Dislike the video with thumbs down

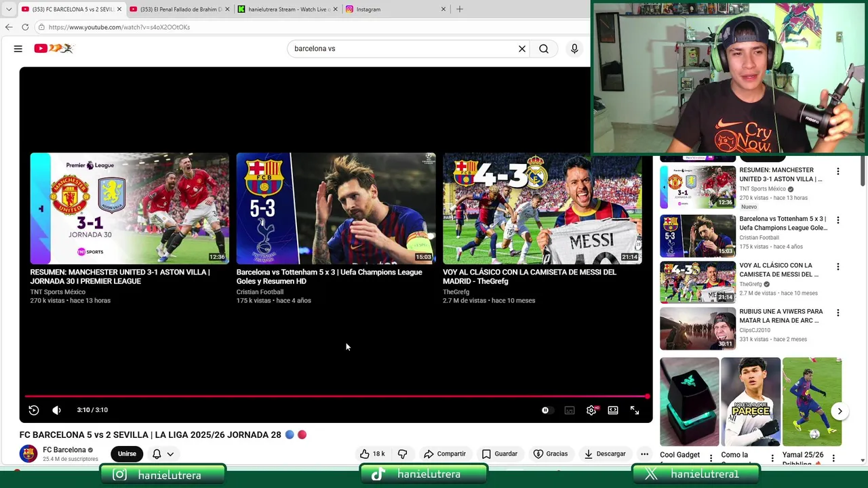click(403, 454)
